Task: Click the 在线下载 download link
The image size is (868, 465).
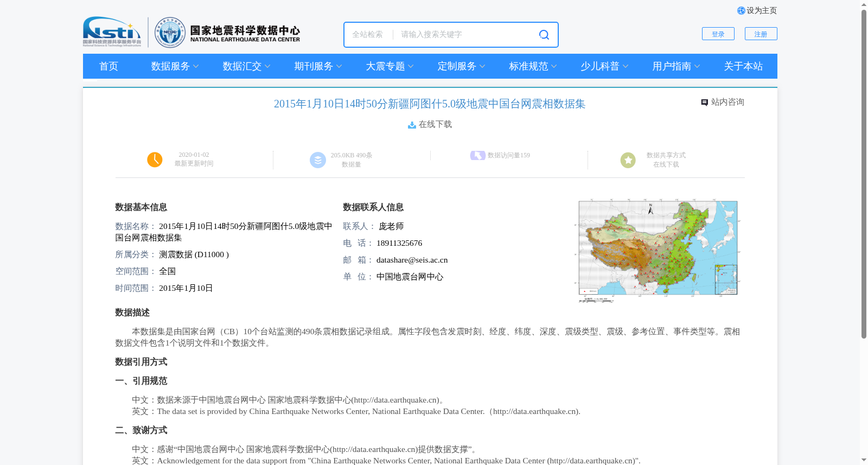Action: click(435, 125)
